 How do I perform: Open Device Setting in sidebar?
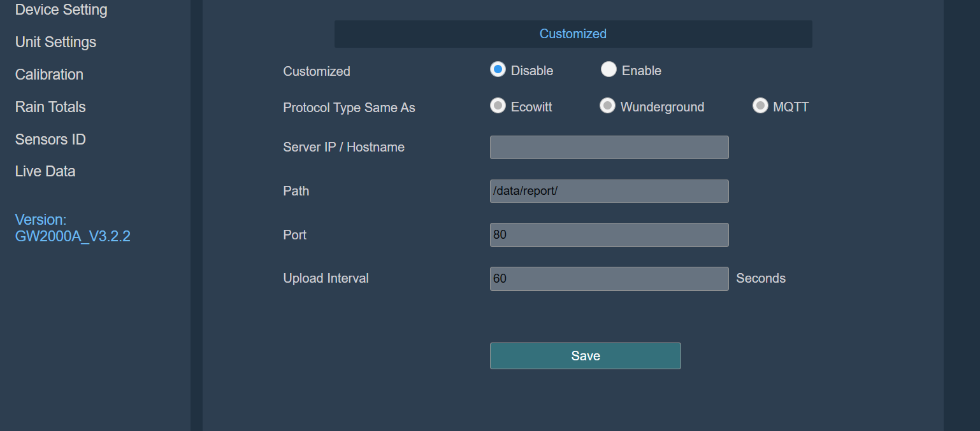coord(61,10)
